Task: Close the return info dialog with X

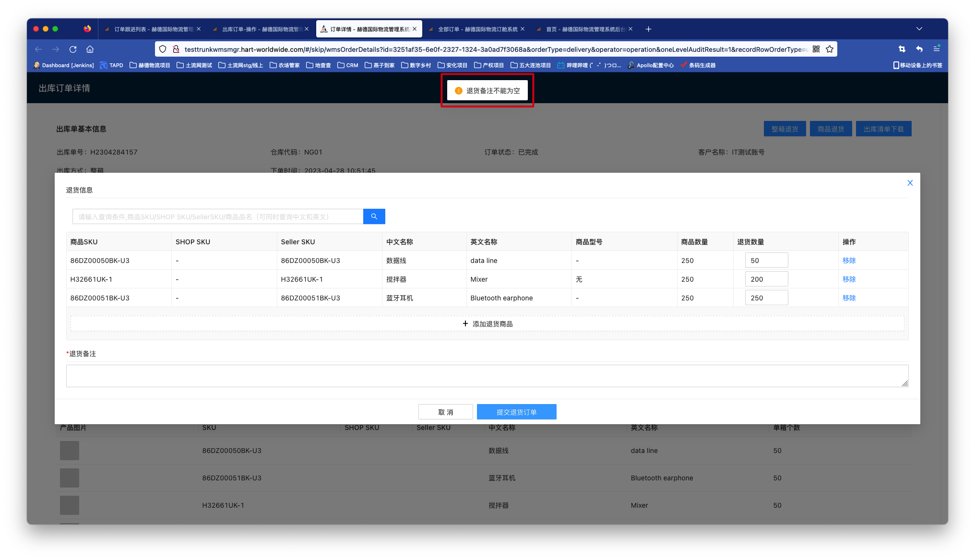Action: coord(910,183)
